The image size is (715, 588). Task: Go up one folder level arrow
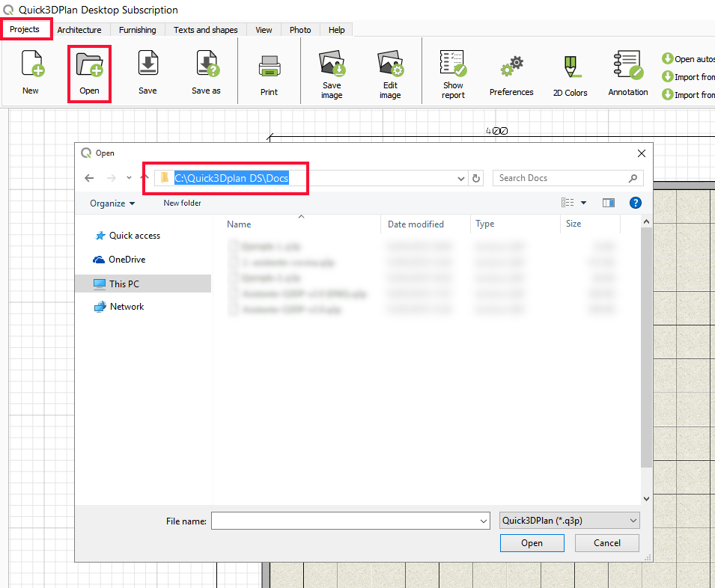point(145,177)
